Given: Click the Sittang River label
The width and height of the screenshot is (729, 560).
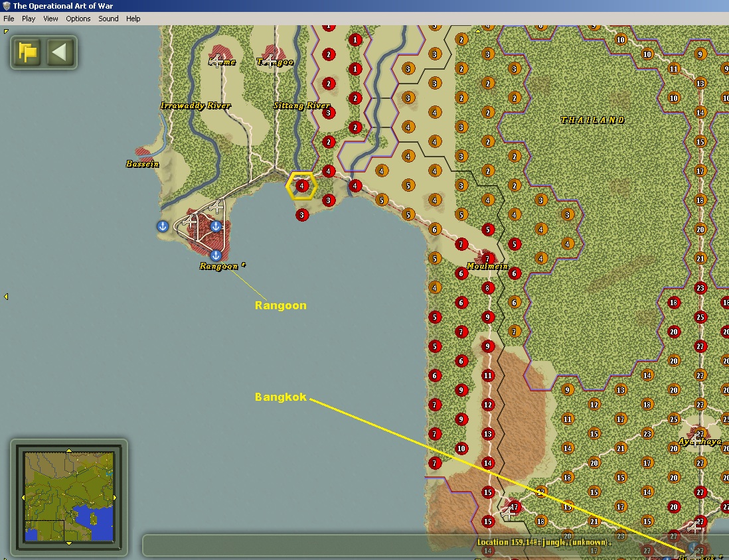Looking at the screenshot, I should point(301,105).
